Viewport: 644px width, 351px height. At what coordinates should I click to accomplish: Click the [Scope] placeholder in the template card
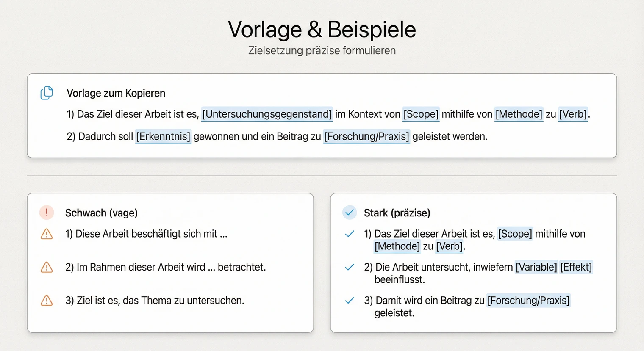(421, 114)
